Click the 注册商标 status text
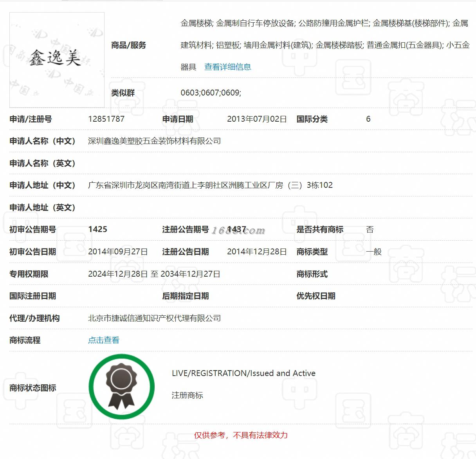 pyautogui.click(x=188, y=395)
